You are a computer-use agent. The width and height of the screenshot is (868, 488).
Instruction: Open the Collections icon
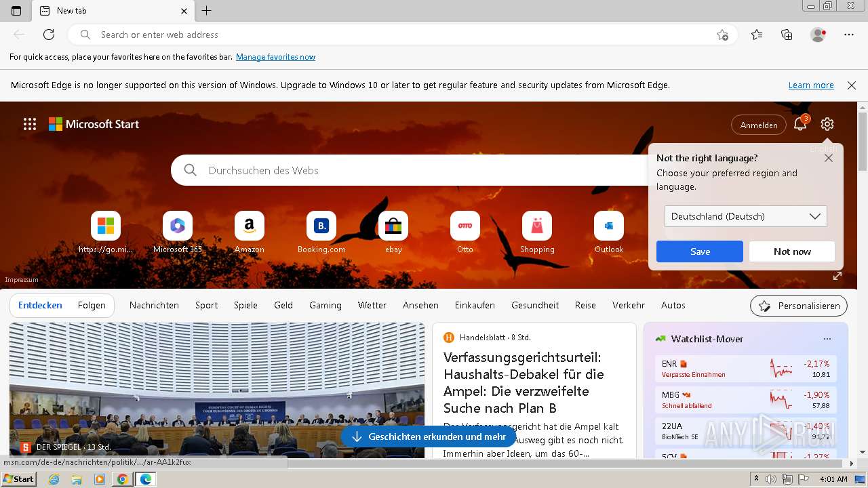[x=787, y=35]
